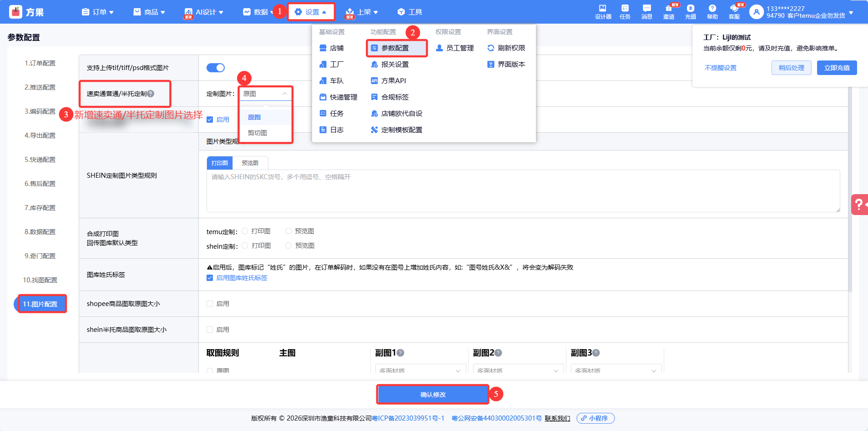Click the 确认修改 button
868x431 pixels.
[433, 395]
